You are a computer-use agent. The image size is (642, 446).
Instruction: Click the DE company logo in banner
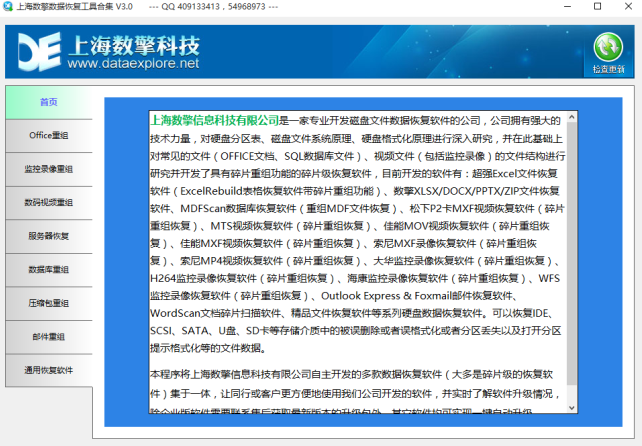(39, 51)
